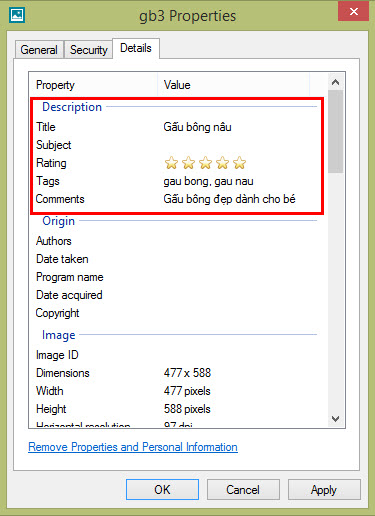Switch to the General tab
This screenshot has width=375, height=516.
[39, 50]
